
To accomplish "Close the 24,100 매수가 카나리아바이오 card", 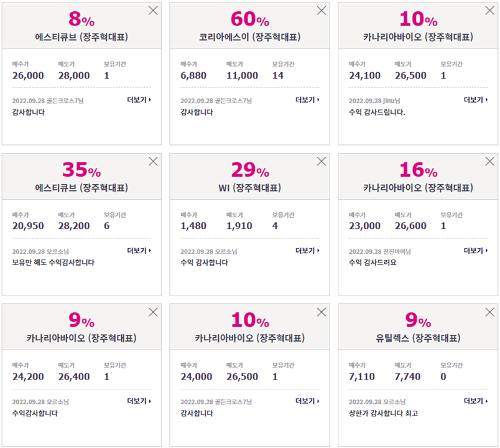I will click(x=490, y=11).
